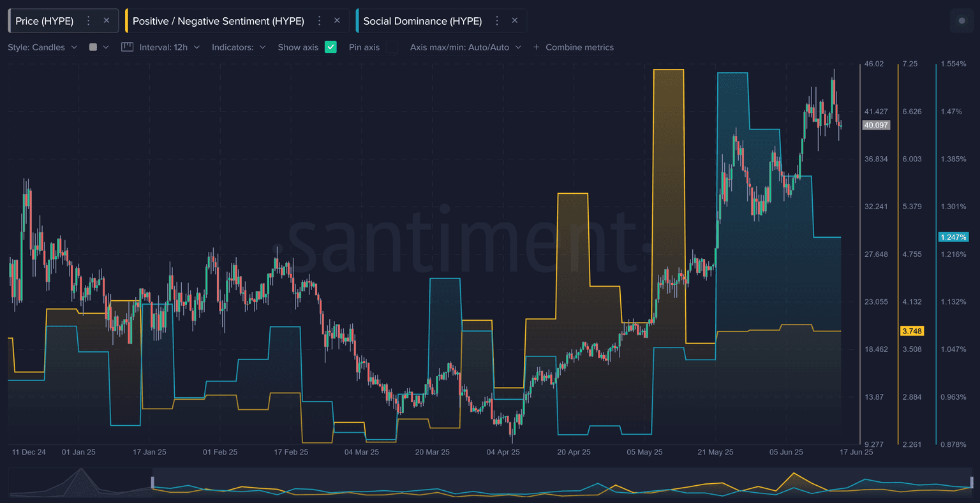Screen dimensions: 980x503
Task: Open the Indicators dropdown
Action: [239, 47]
